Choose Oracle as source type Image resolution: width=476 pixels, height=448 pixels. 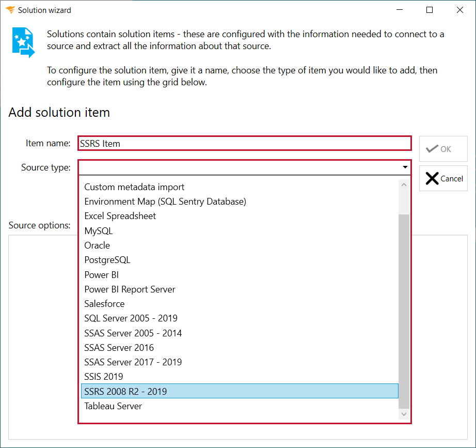[x=240, y=245]
